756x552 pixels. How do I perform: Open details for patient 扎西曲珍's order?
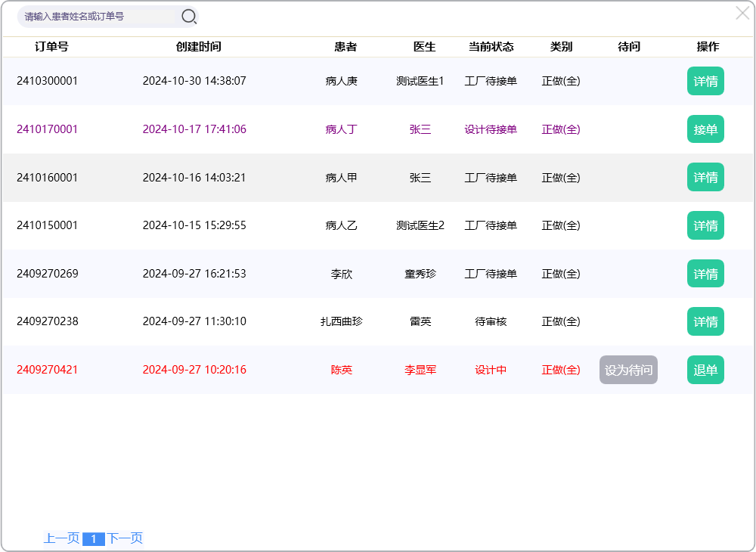pyautogui.click(x=705, y=321)
